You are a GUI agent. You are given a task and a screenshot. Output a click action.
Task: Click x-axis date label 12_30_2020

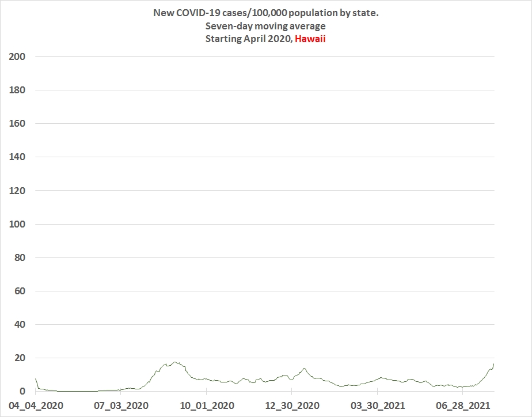click(292, 405)
